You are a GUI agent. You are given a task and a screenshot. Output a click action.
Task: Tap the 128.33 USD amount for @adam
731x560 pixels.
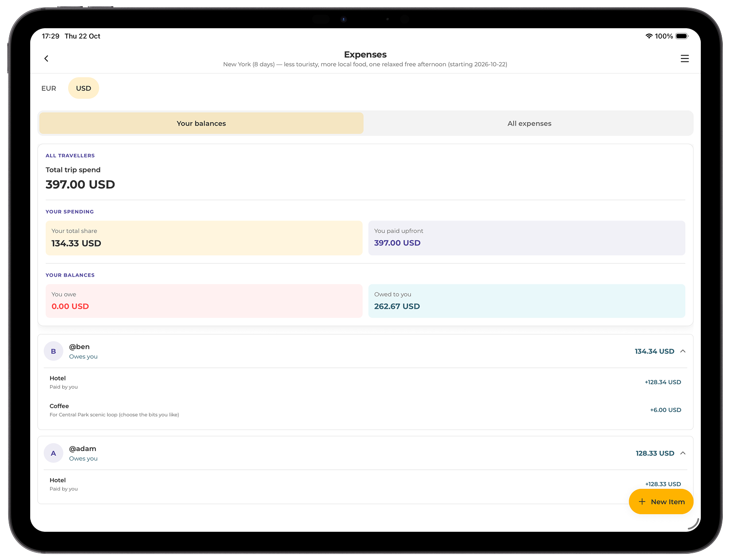[655, 453]
